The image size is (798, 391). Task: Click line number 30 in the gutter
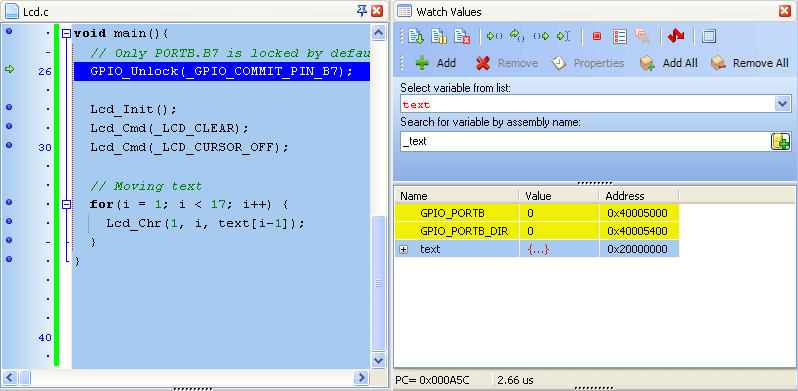[x=45, y=148]
